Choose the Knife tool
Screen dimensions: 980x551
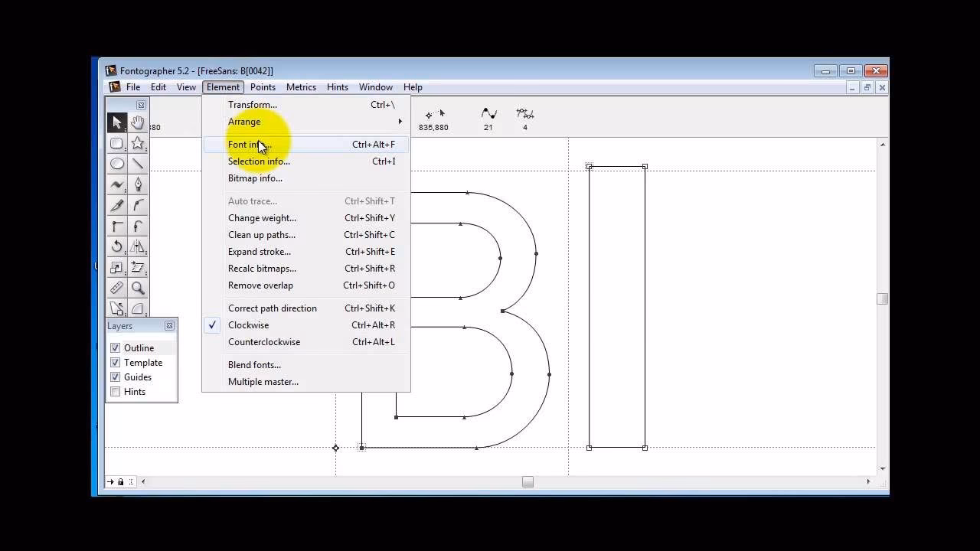click(x=117, y=205)
